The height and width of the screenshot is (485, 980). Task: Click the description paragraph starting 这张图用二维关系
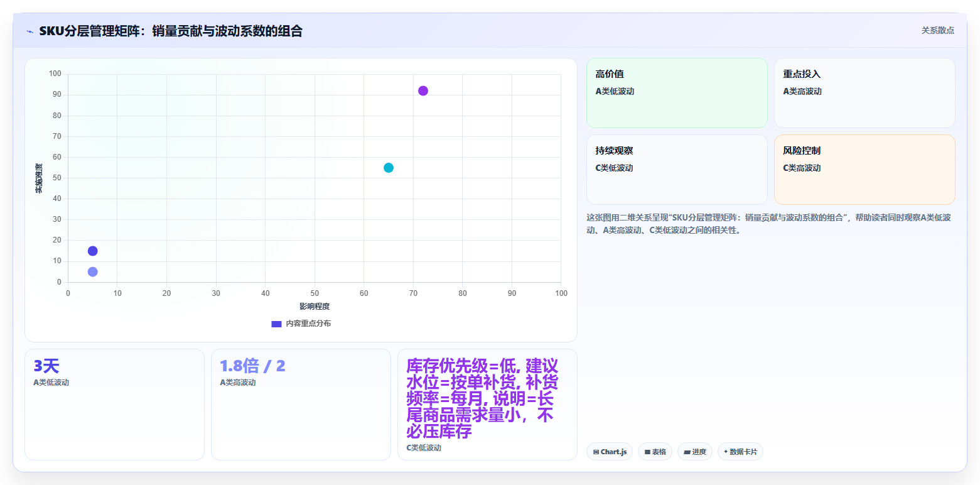[770, 224]
